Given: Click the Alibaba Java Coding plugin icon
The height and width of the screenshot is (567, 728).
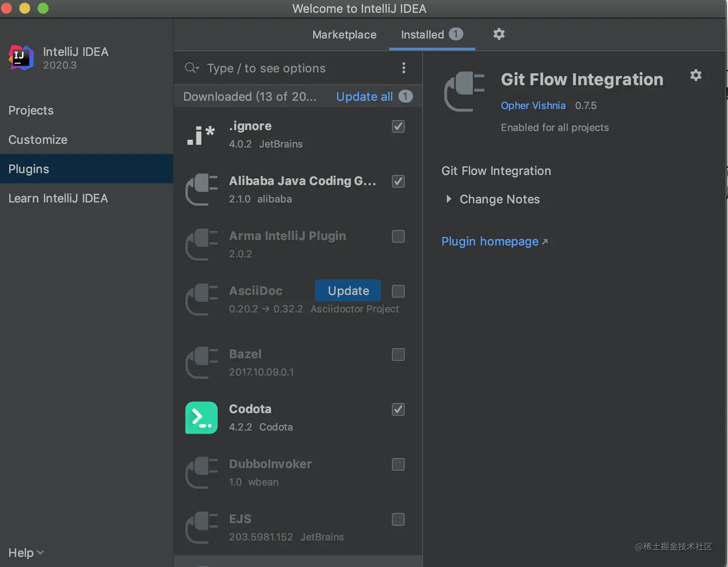Looking at the screenshot, I should click(201, 190).
